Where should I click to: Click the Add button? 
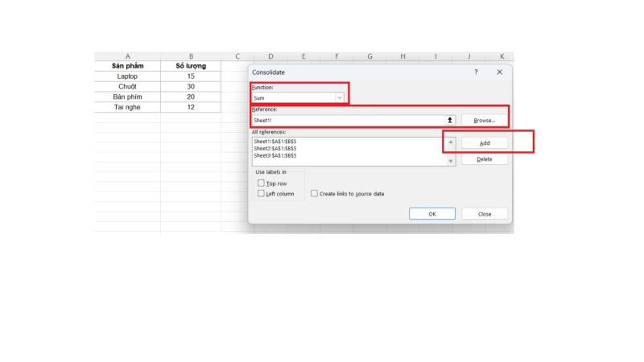pos(485,143)
